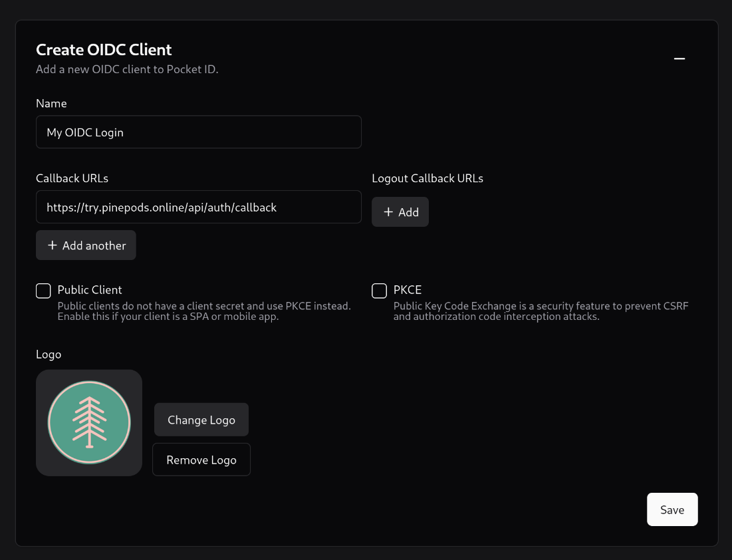Click the Change Logo button
Image resolution: width=732 pixels, height=560 pixels.
pyautogui.click(x=201, y=419)
